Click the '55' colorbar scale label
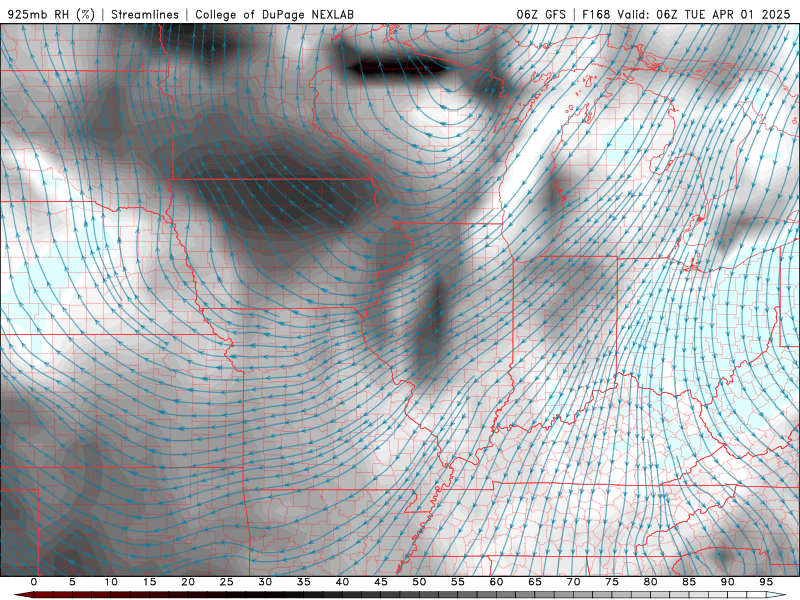This screenshot has height=600, width=800. (x=458, y=582)
